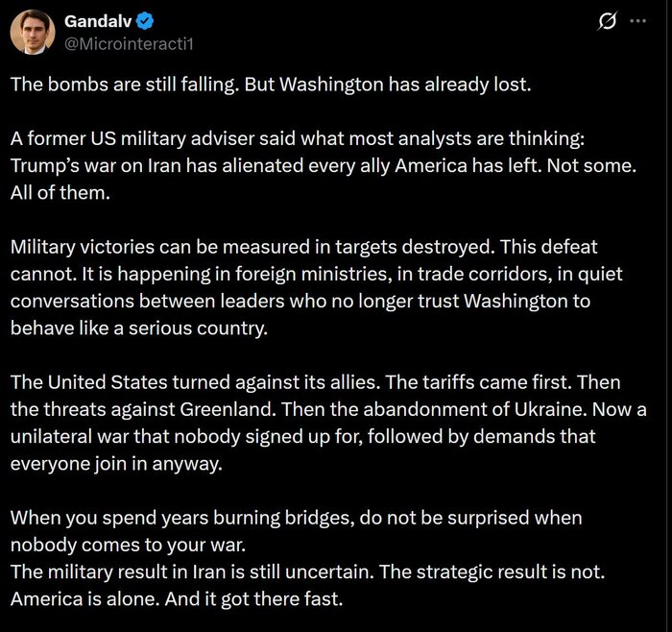Click the Grok explain-post icon

point(607,22)
